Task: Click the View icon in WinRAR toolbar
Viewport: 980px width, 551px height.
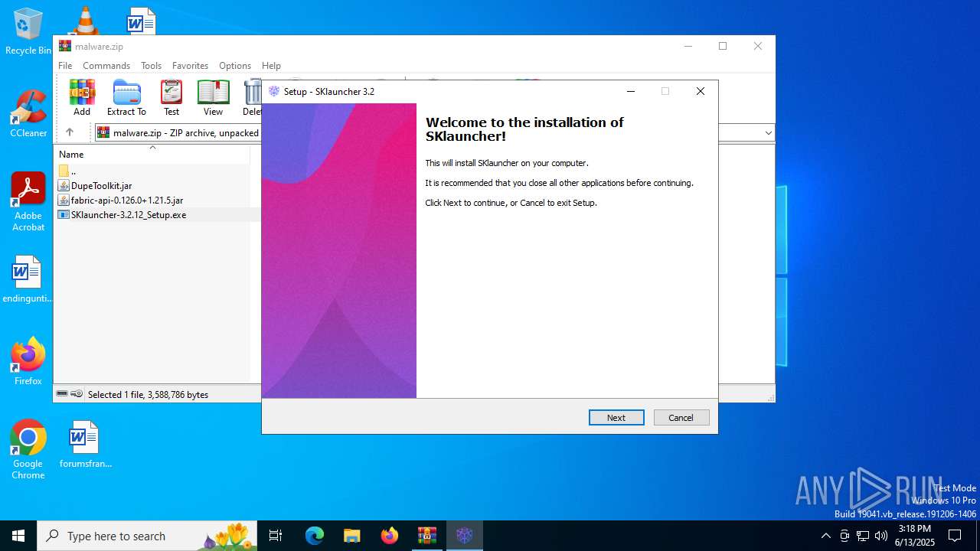Action: 213,97
